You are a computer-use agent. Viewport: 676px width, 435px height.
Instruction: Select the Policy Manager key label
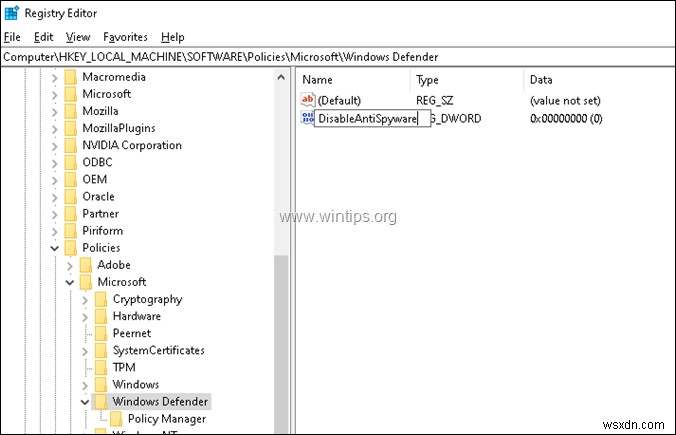pos(167,419)
